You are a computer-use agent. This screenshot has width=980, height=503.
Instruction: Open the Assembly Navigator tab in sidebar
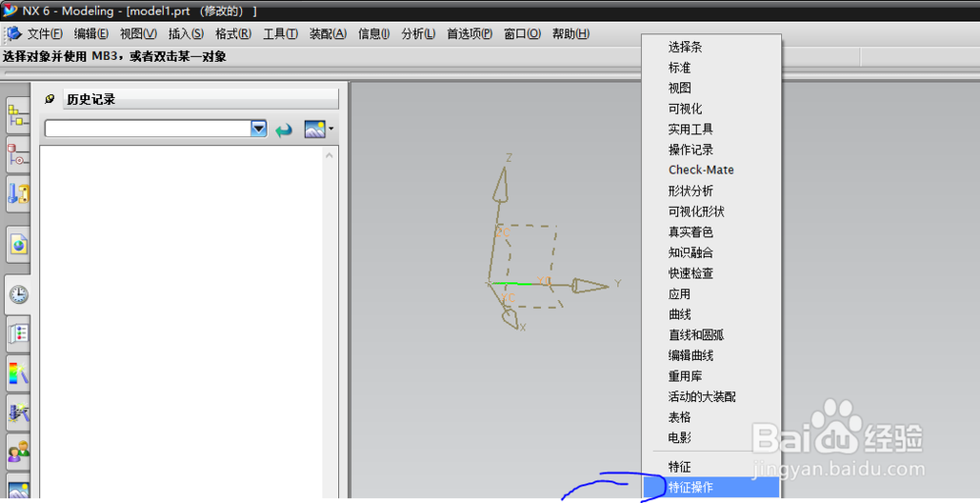(x=18, y=115)
